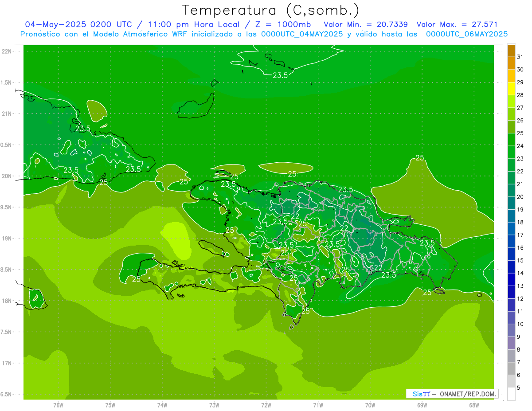The height and width of the screenshot is (411, 532).
Task: Click the '20N' latitude label
Action: coord(7,176)
